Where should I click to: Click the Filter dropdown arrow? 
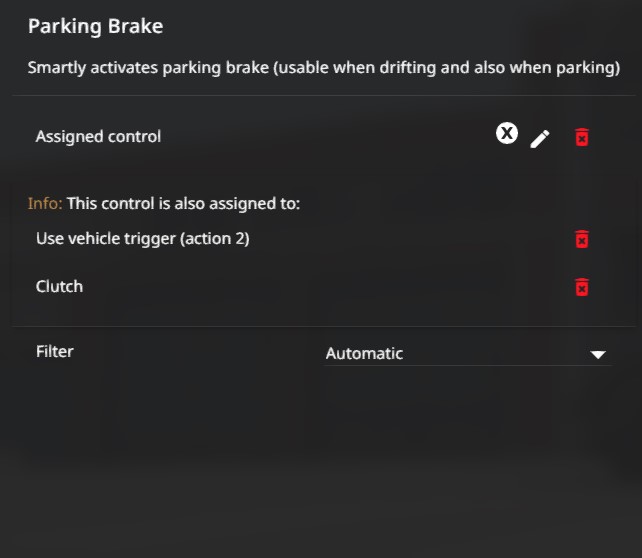point(598,354)
